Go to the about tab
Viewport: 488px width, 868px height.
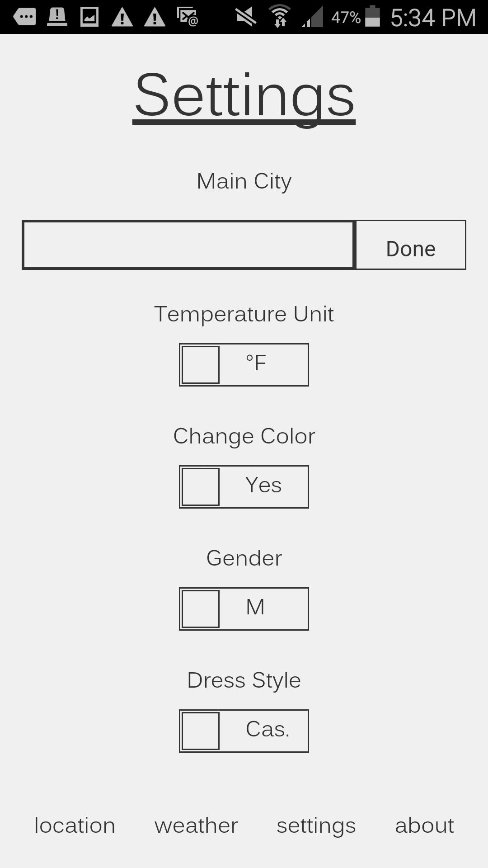point(424,826)
